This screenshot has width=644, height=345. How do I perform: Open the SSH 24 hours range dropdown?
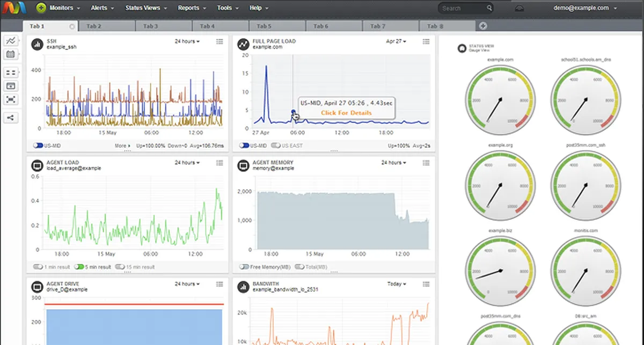pyautogui.click(x=187, y=41)
